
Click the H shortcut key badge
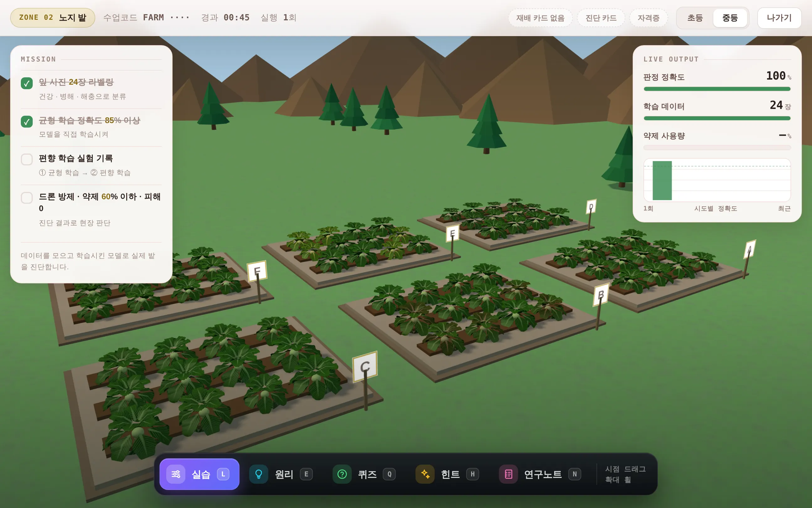[472, 474]
